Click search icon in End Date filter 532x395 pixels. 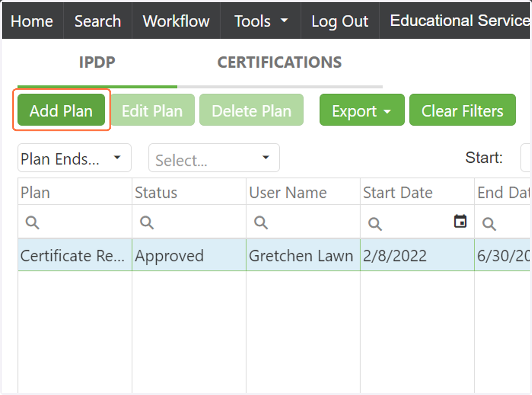(489, 224)
